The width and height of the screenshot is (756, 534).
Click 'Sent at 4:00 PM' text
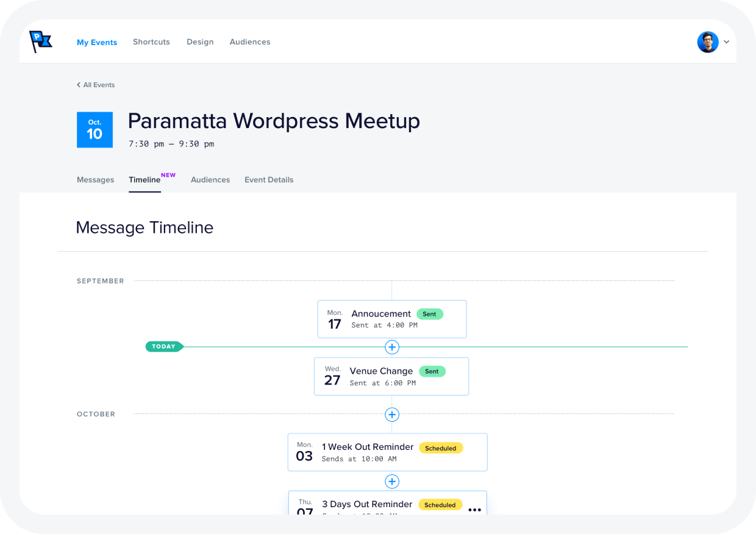click(x=385, y=326)
